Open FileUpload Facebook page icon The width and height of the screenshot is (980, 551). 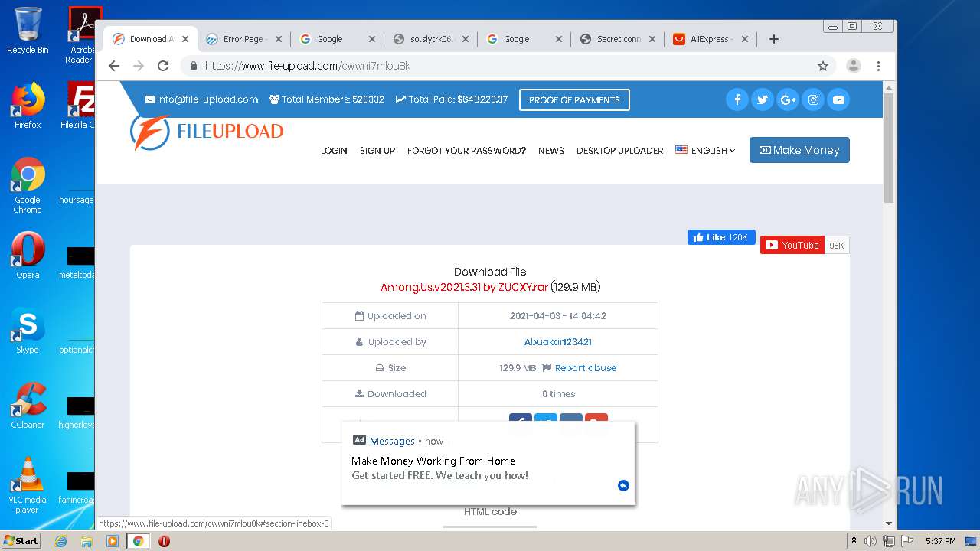tap(737, 99)
